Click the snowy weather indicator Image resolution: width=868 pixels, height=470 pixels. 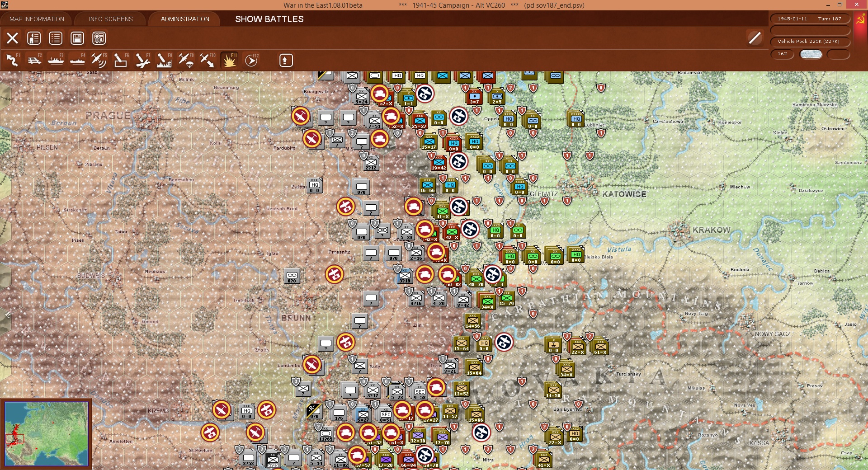coord(811,54)
